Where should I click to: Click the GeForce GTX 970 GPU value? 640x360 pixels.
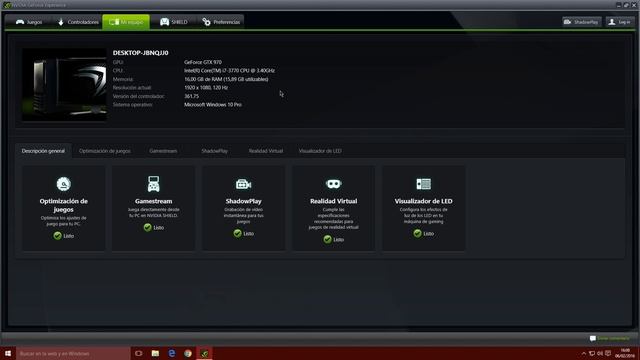pos(203,62)
